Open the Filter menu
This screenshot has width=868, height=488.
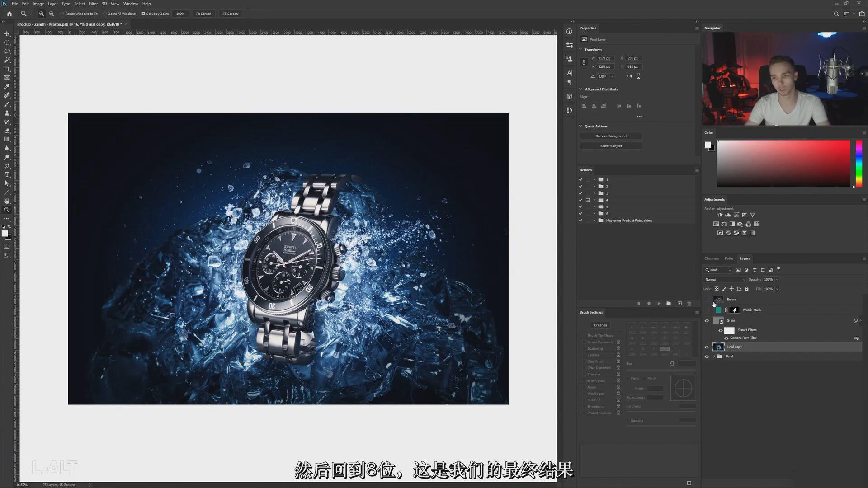point(93,4)
